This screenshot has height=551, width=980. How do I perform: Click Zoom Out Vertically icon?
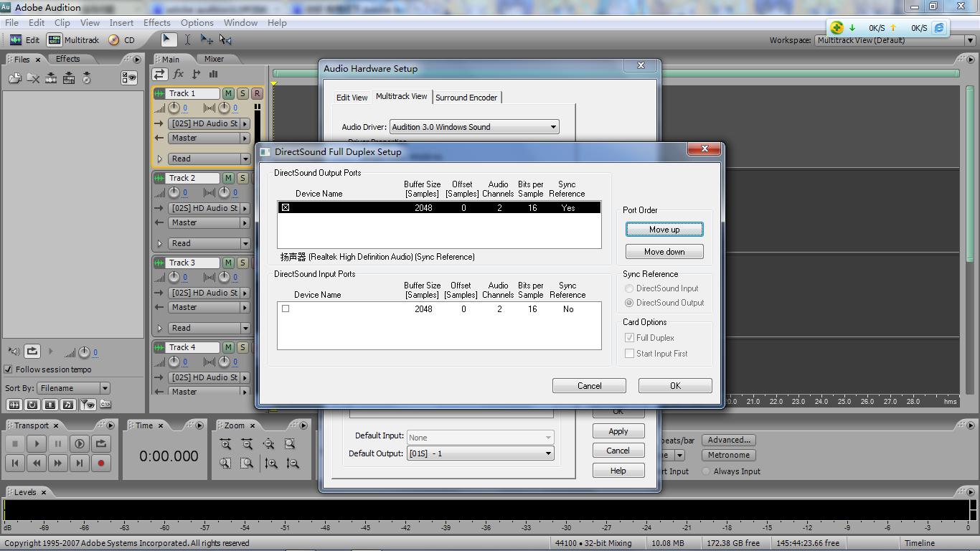pyautogui.click(x=293, y=463)
